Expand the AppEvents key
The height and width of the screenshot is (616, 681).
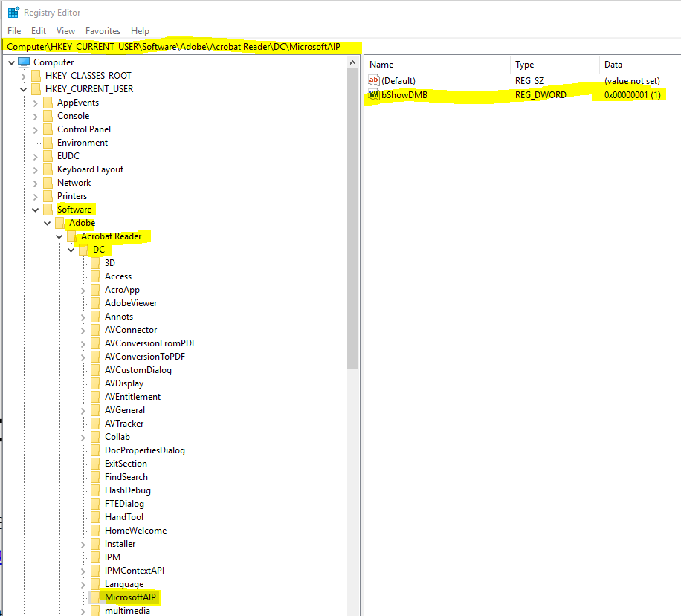(35, 103)
